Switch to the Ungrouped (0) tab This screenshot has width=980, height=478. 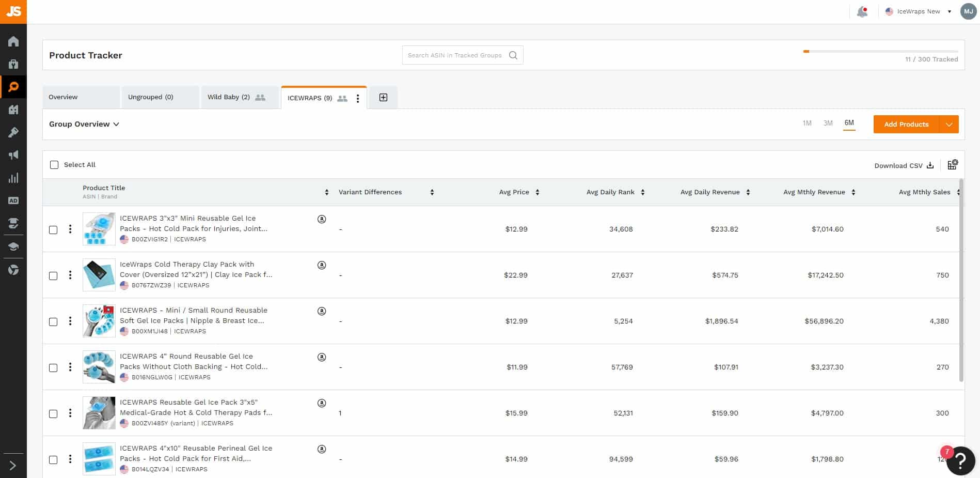160,97
